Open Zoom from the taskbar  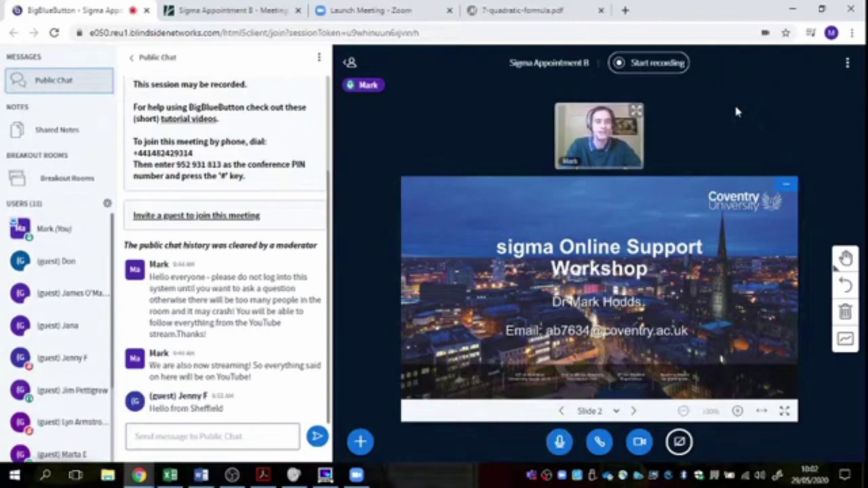point(356,475)
